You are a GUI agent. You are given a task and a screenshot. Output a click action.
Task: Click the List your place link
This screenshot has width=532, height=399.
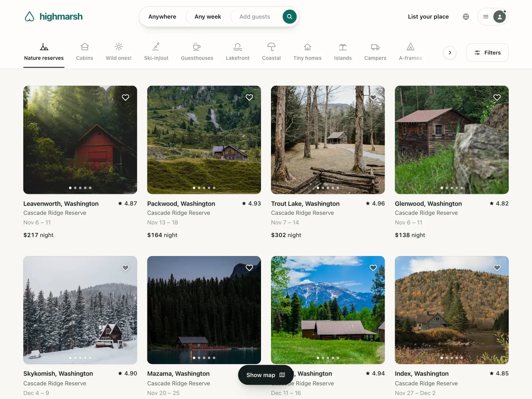coord(428,17)
